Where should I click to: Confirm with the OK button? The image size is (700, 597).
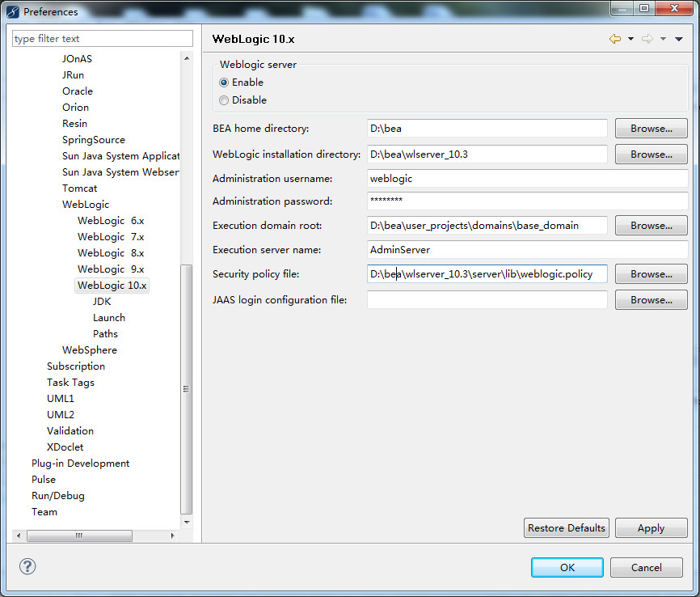point(567,568)
